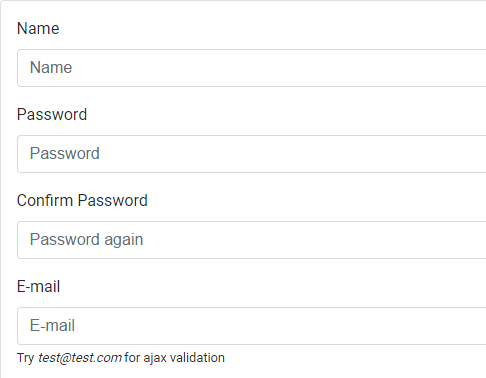Click the gray "Name" placeholder text
486x378 pixels.
(51, 67)
